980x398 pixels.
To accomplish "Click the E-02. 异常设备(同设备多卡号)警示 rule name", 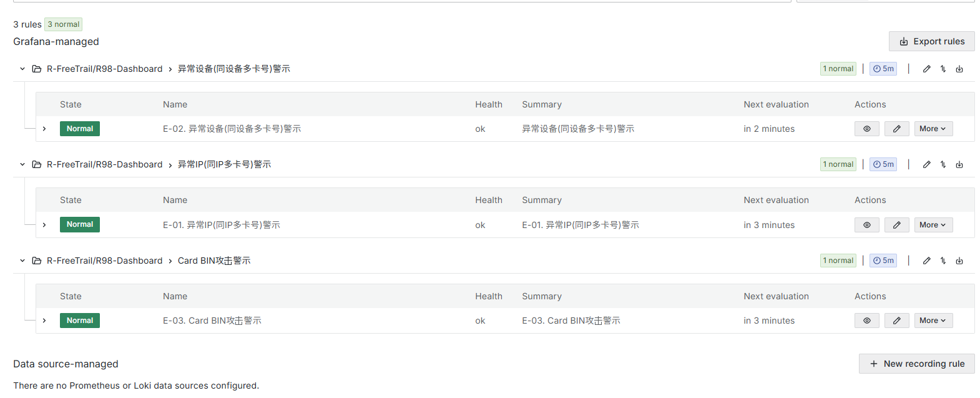I will (x=232, y=129).
